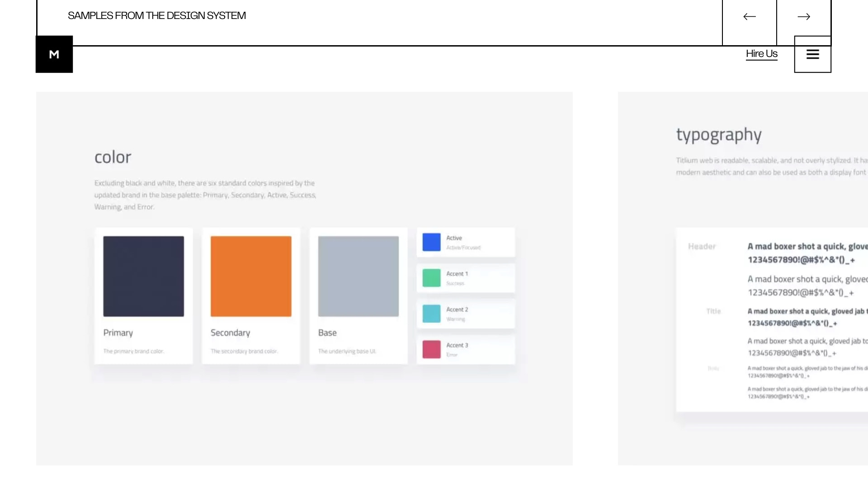Follow the Hire Us link

click(762, 54)
